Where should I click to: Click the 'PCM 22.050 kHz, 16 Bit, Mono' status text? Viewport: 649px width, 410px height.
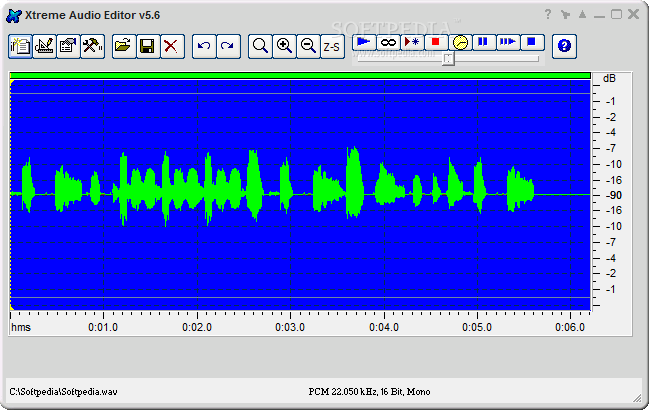point(369,391)
